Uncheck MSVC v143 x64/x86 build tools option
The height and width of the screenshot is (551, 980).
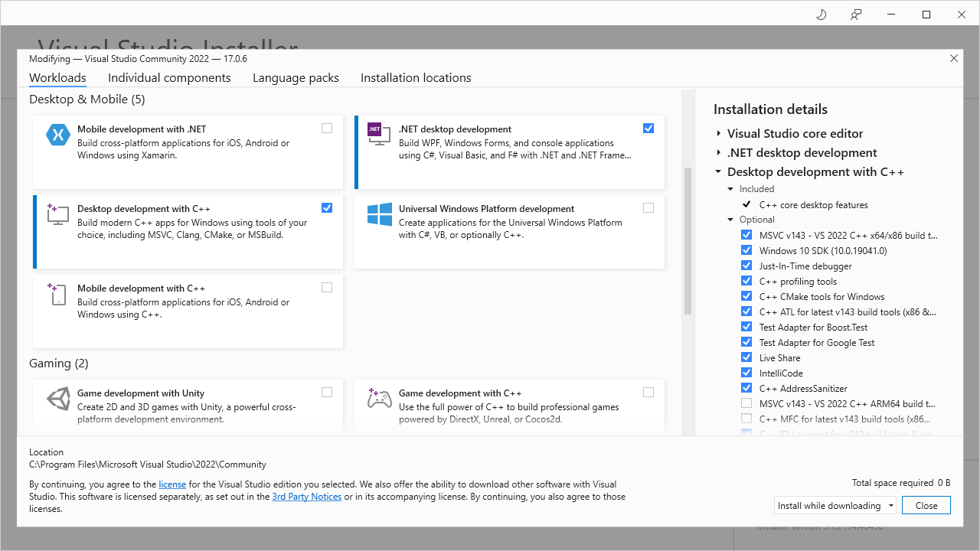coord(746,235)
